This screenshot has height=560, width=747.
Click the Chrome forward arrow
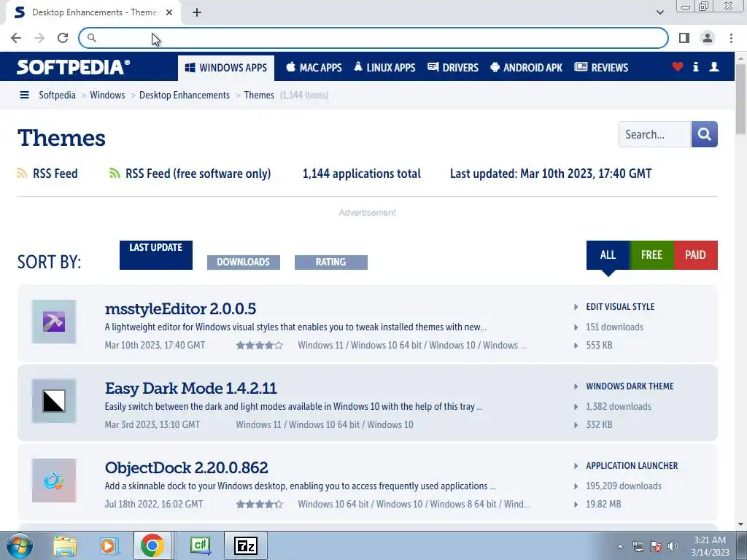pyautogui.click(x=39, y=38)
